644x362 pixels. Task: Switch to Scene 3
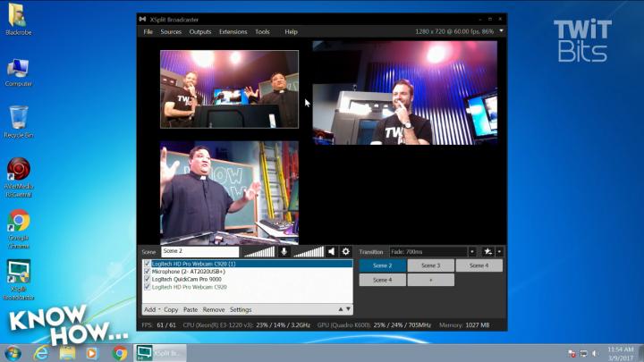[x=430, y=265]
